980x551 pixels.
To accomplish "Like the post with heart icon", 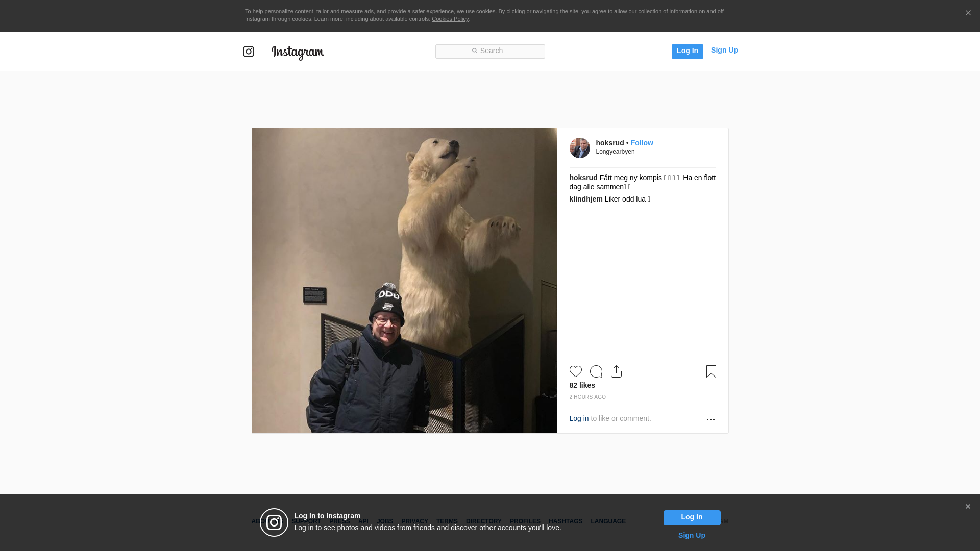I will click(x=575, y=371).
